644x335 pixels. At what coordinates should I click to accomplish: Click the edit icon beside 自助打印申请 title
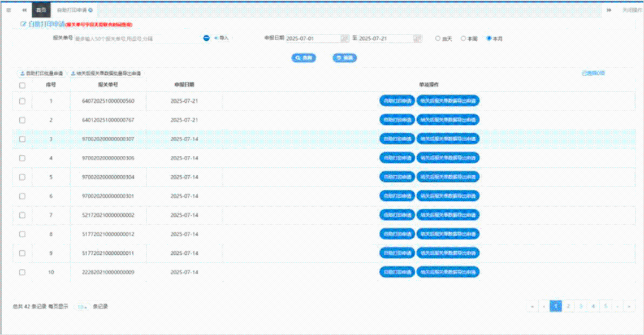(x=23, y=24)
